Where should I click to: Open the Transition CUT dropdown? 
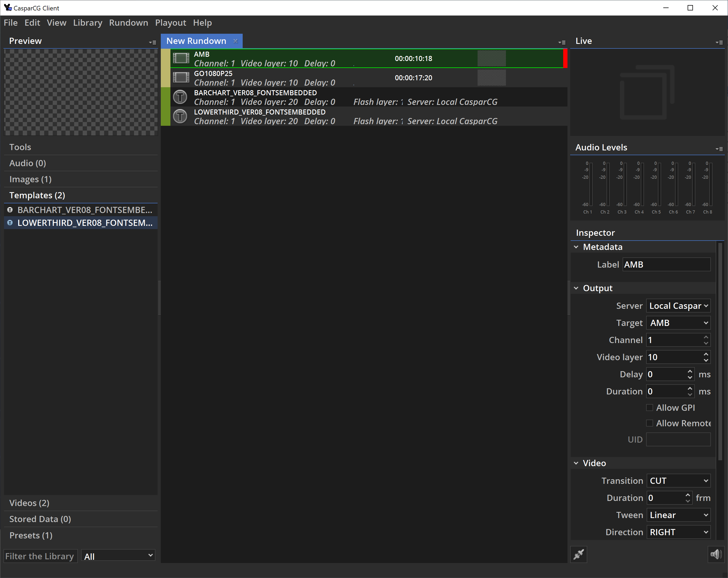(678, 481)
